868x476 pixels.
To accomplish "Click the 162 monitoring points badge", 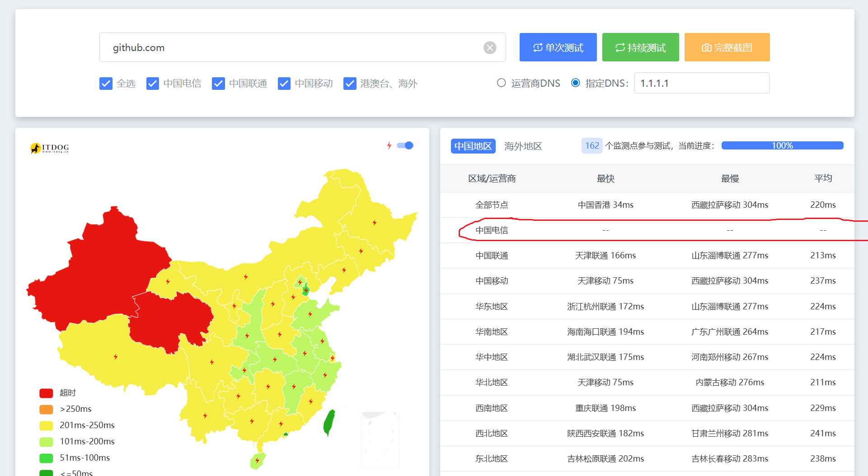I will coord(592,145).
